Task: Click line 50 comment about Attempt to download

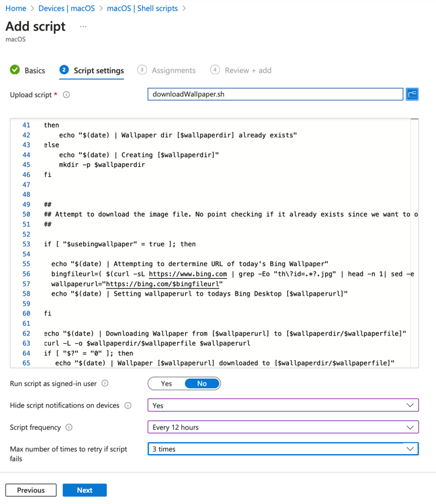Action: pyautogui.click(x=231, y=214)
